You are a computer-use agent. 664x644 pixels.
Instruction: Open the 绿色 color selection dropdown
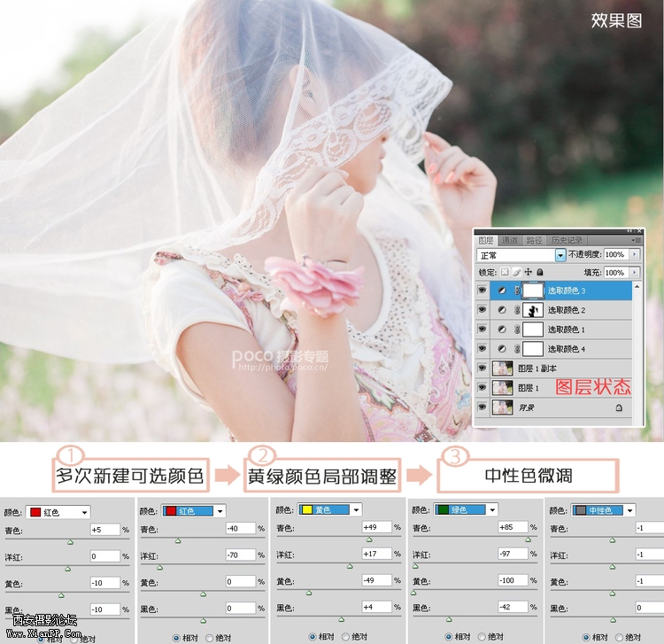click(493, 510)
